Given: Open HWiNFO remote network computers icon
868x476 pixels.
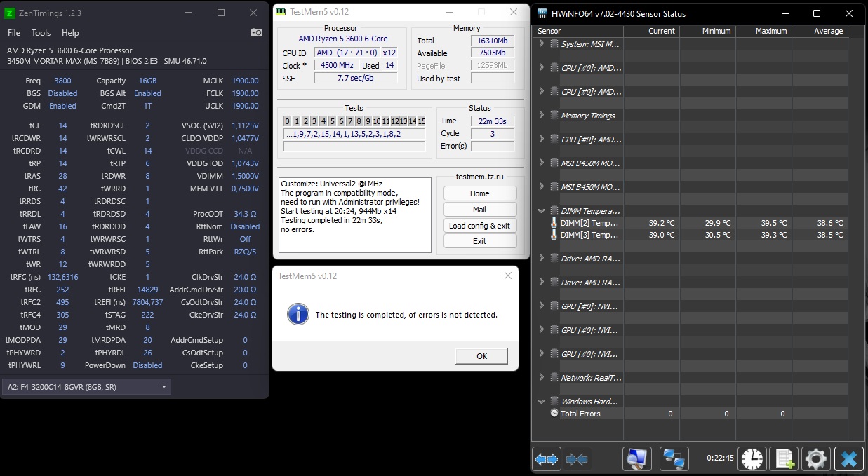Looking at the screenshot, I should tap(674, 459).
